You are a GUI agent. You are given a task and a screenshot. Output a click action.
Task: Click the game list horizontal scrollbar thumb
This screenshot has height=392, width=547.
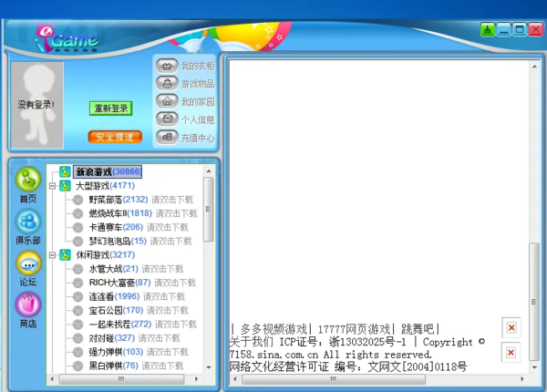coord(121,378)
